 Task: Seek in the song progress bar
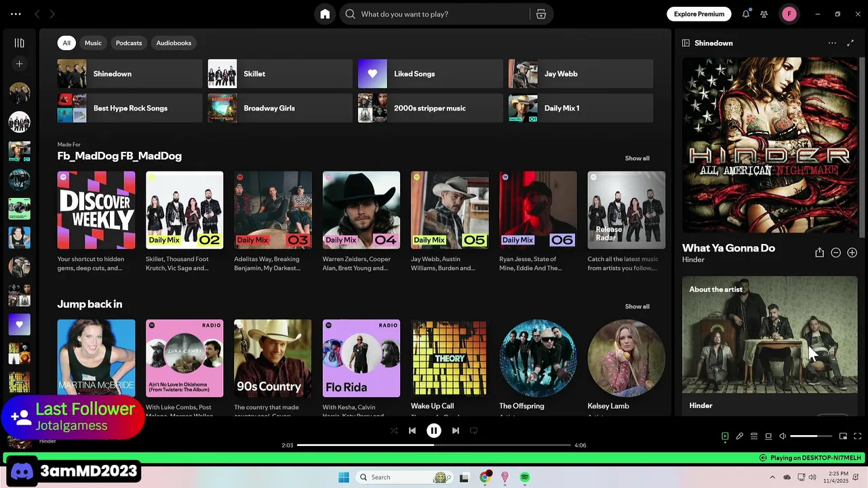click(434, 445)
